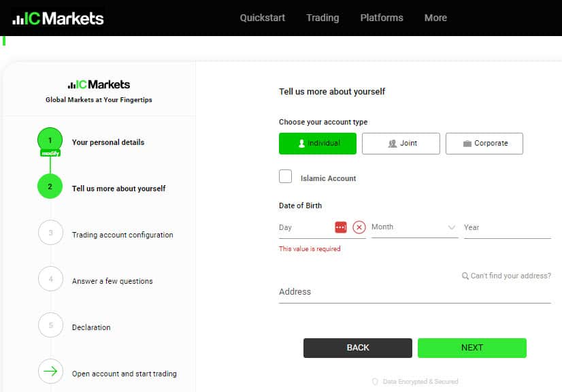Viewport: 562px width, 392px height.
Task: Click the IC Markets logo in header
Action: (58, 18)
